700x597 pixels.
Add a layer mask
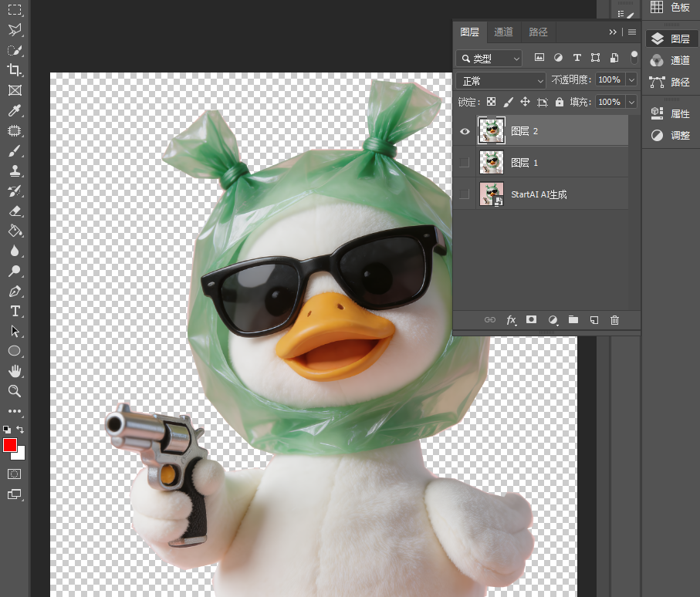(x=531, y=319)
